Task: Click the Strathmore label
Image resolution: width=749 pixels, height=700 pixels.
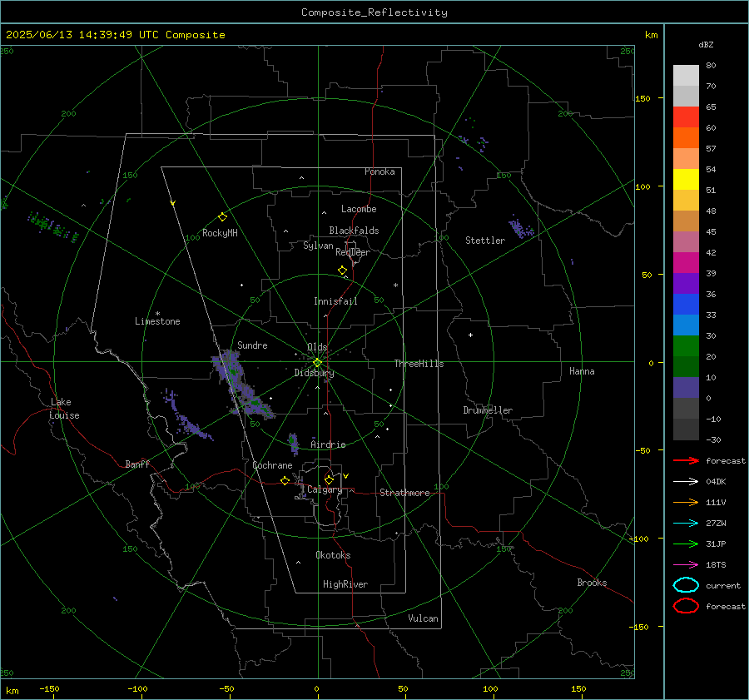Action: click(404, 493)
